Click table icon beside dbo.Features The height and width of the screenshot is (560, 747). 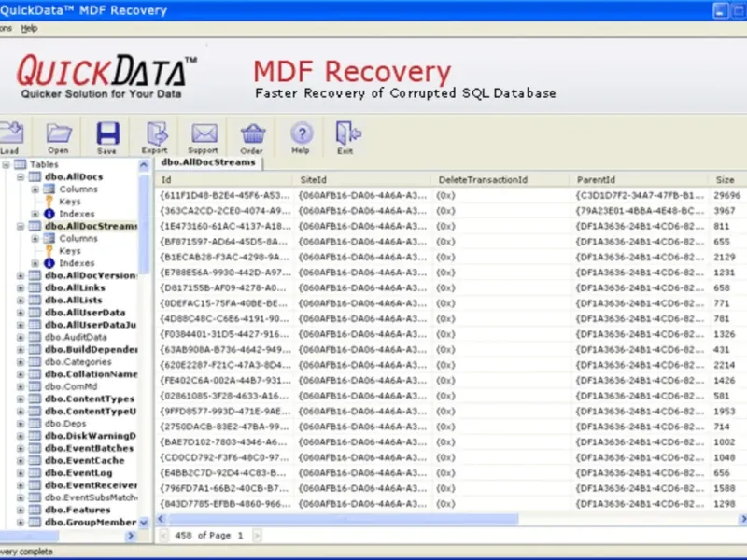pos(35,510)
